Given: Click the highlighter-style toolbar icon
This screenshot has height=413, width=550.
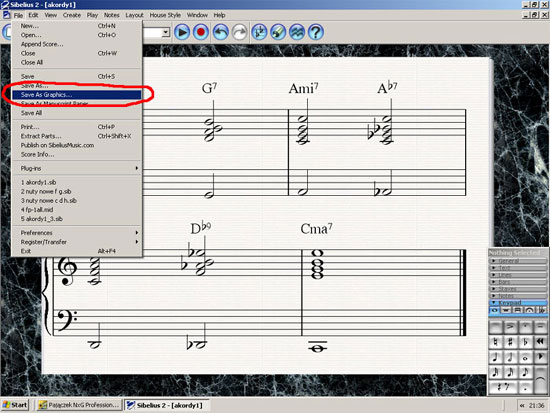Looking at the screenshot, I should [278, 32].
